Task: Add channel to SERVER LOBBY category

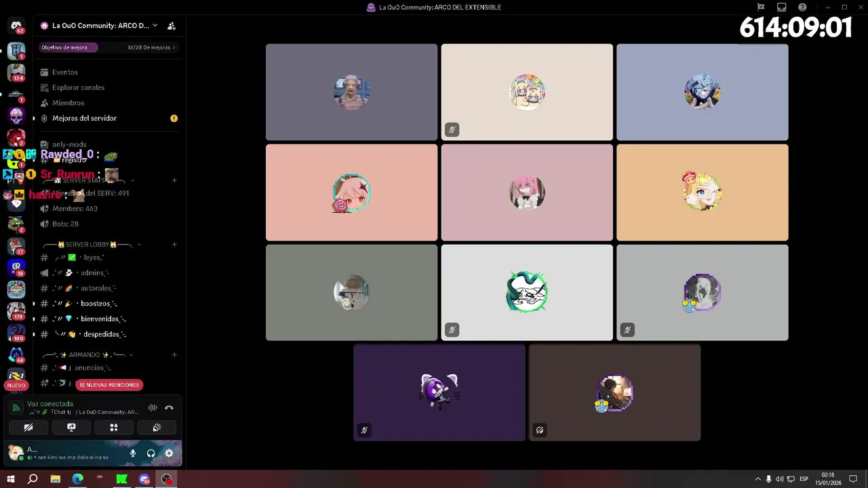Action: point(174,244)
